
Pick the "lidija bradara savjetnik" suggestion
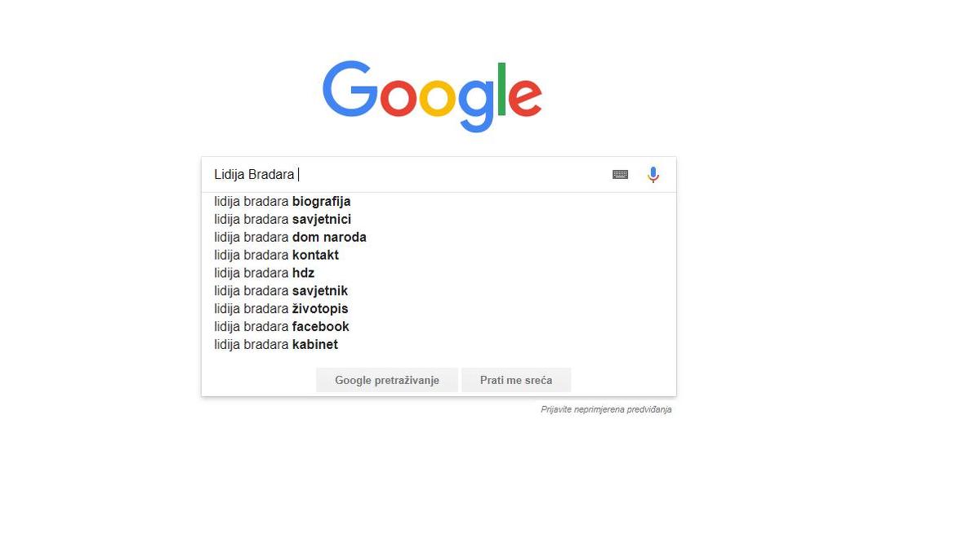point(281,292)
